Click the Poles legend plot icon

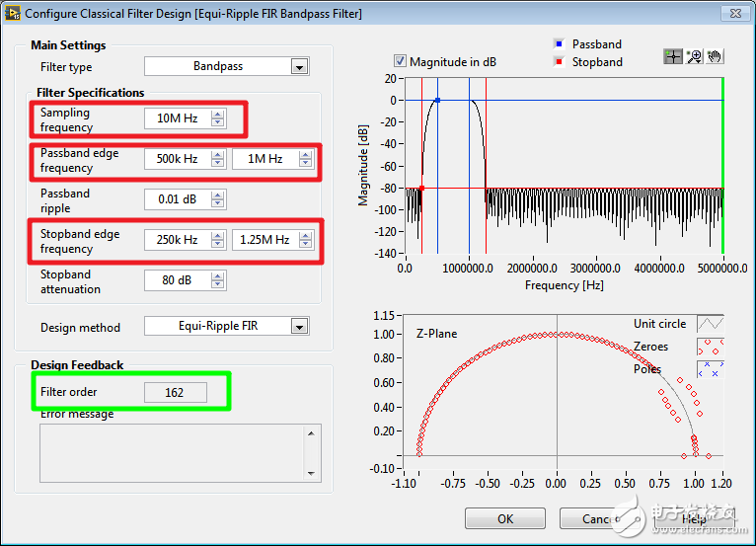click(711, 369)
